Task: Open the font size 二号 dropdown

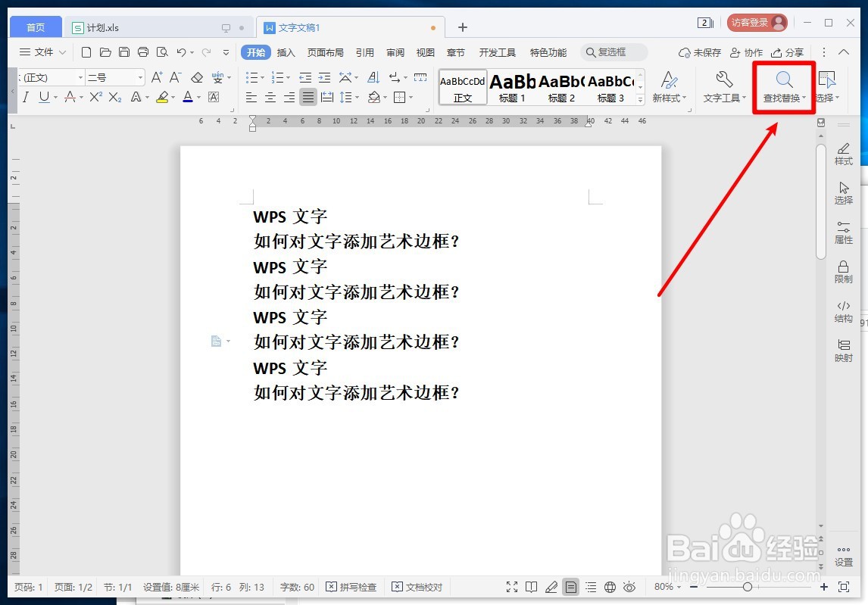Action: [x=141, y=77]
